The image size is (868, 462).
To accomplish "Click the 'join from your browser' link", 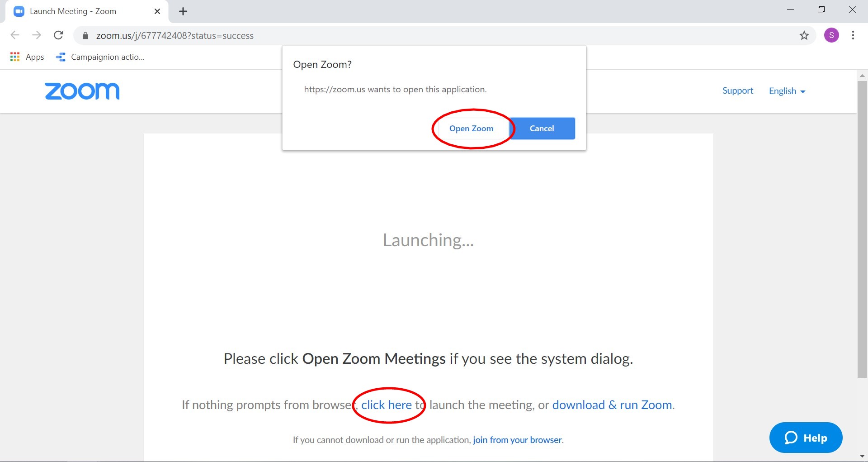I will [x=517, y=439].
